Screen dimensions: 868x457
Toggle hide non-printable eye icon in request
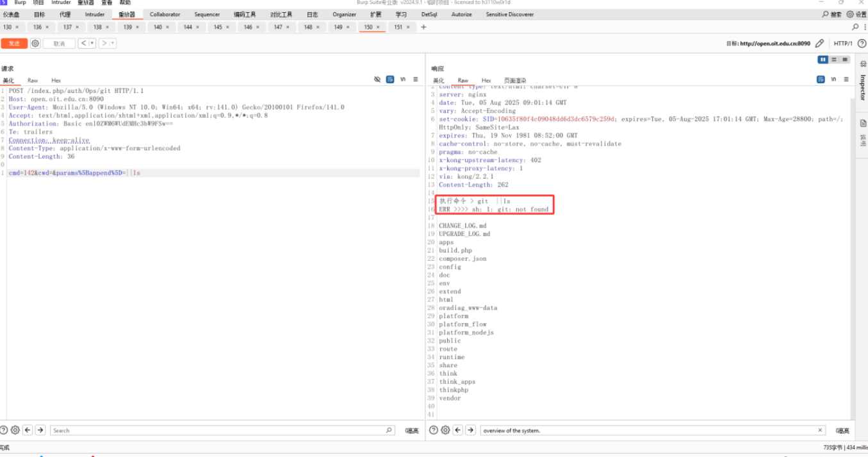point(377,79)
